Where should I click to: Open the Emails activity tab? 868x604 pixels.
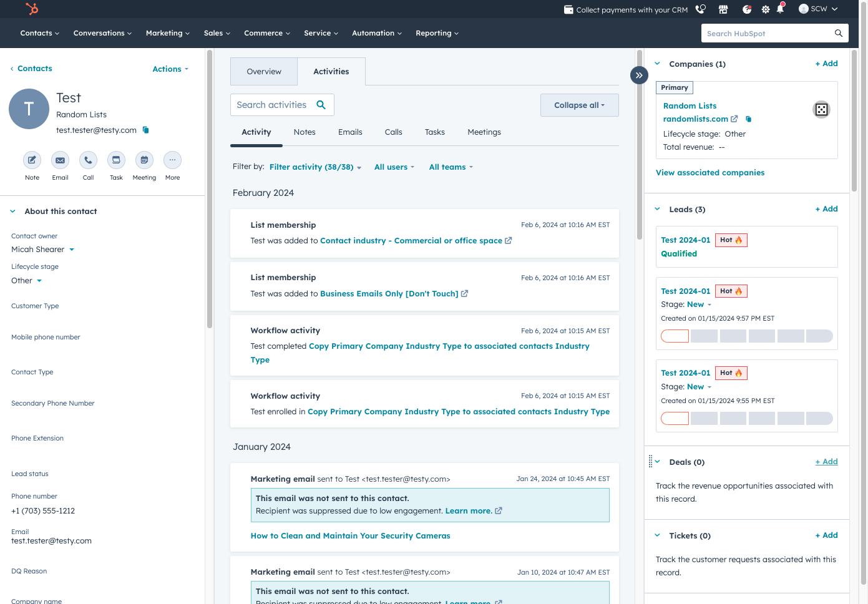click(350, 132)
